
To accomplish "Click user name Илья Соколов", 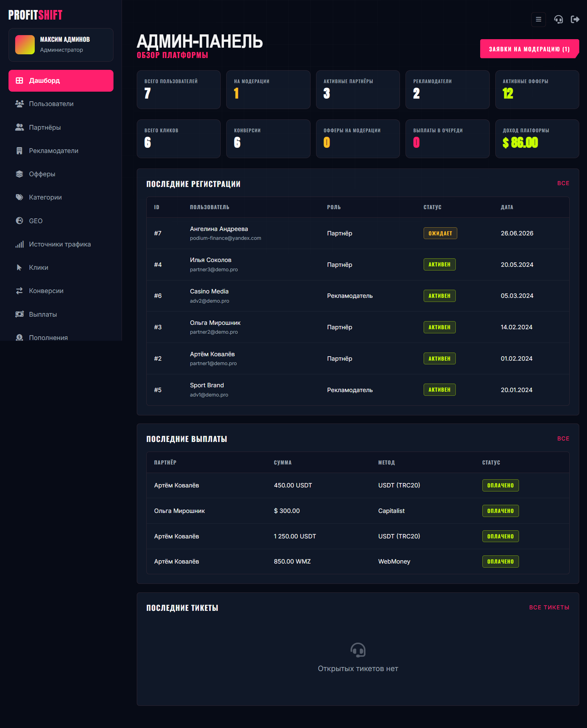I will coord(211,260).
